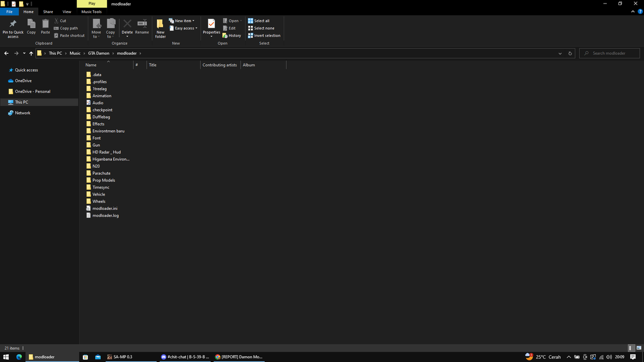Select the Audio file entry

click(98, 103)
